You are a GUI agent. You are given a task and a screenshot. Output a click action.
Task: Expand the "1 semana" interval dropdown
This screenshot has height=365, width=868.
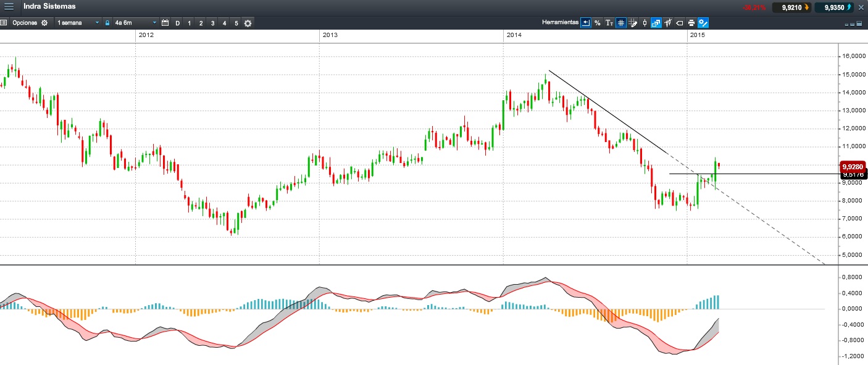point(78,23)
